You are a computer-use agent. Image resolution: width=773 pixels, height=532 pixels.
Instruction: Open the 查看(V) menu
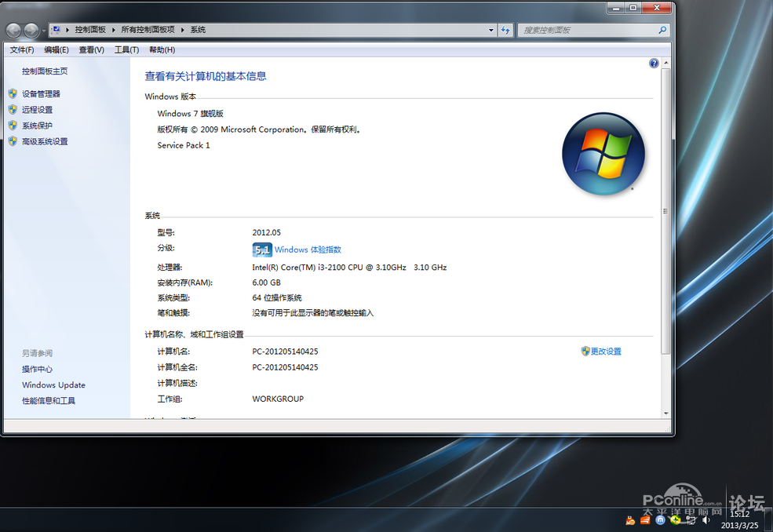pyautogui.click(x=92, y=49)
